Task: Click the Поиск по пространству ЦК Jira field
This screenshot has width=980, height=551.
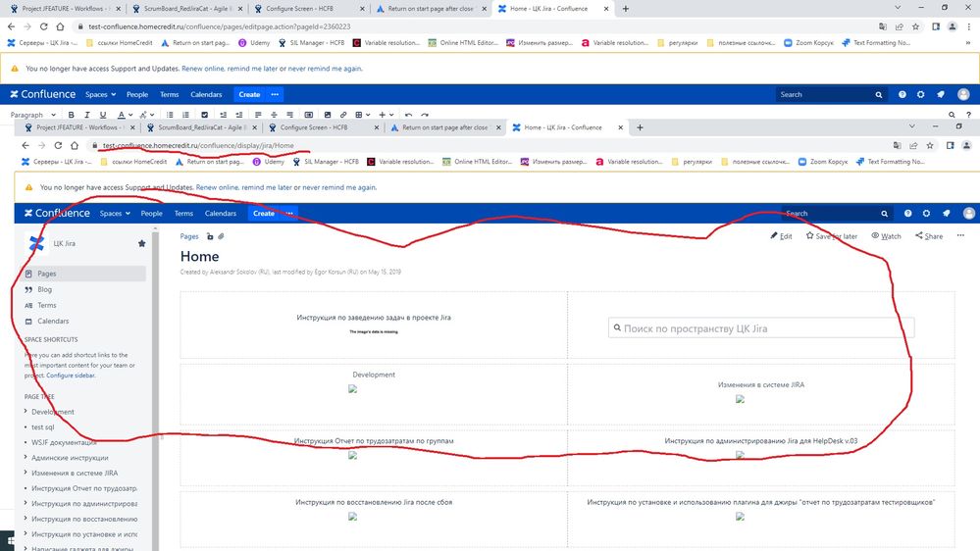Action: [x=760, y=328]
